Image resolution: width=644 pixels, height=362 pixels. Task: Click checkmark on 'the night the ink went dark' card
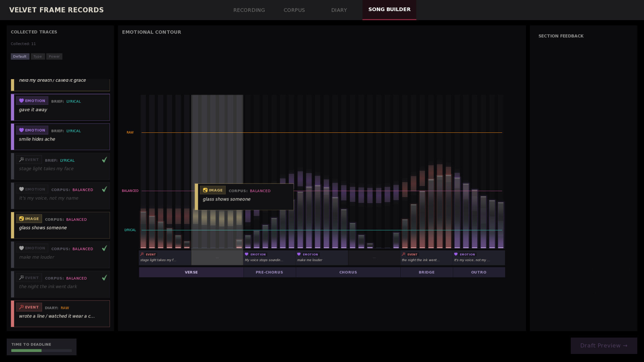tap(104, 278)
